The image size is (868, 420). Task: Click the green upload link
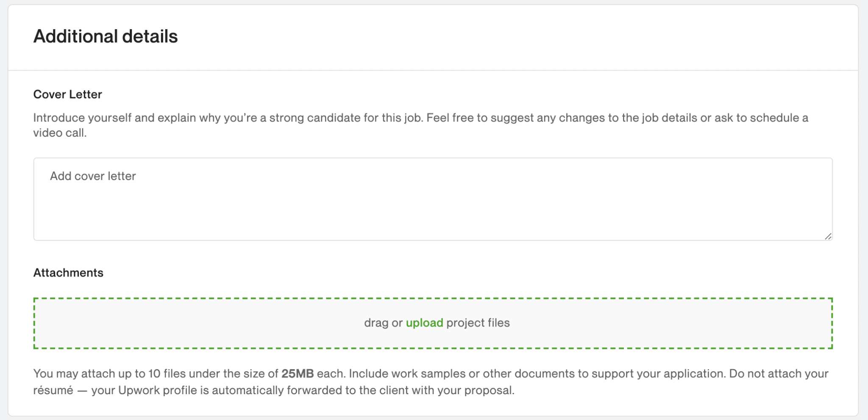click(x=424, y=323)
